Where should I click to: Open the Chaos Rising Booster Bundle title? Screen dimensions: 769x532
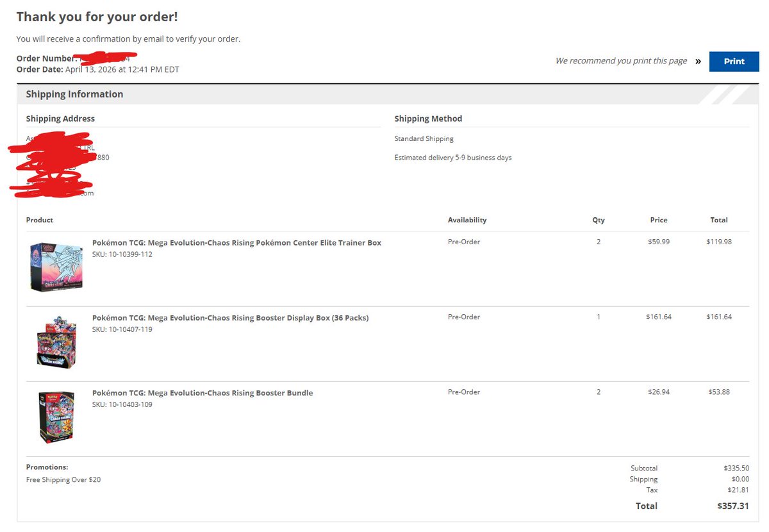click(203, 393)
